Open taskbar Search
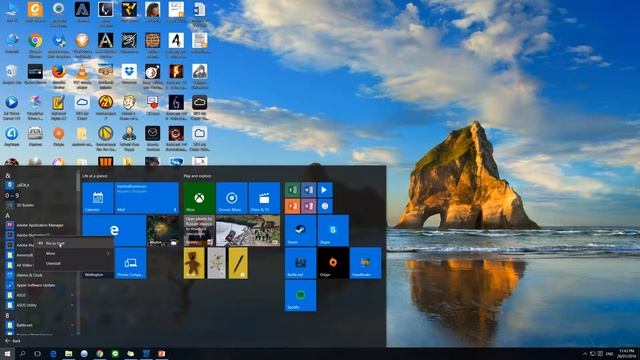This screenshot has height=360, width=640. (22, 354)
